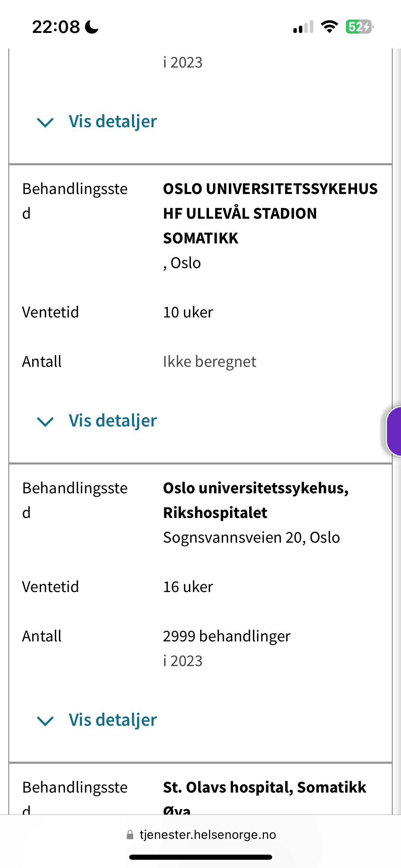Tap the 22:08 clock in status bar
The width and height of the screenshot is (401, 868).
click(x=56, y=27)
